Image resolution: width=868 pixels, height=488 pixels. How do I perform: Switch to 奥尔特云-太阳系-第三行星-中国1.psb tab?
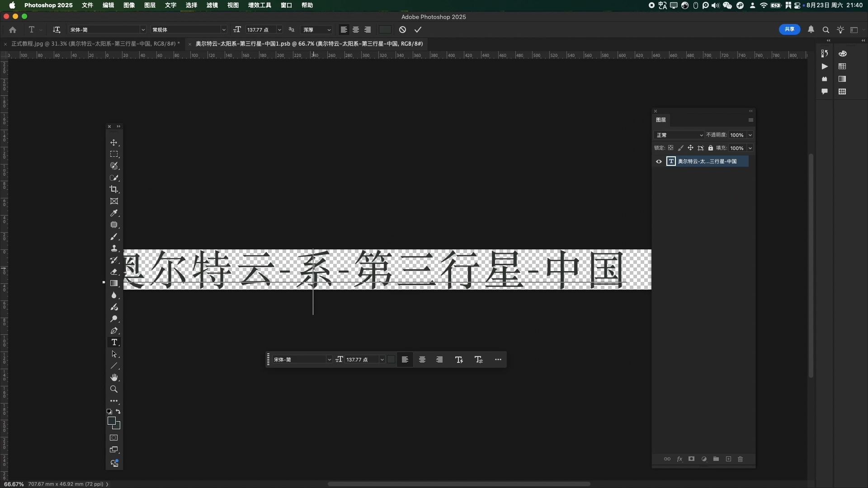click(x=309, y=44)
